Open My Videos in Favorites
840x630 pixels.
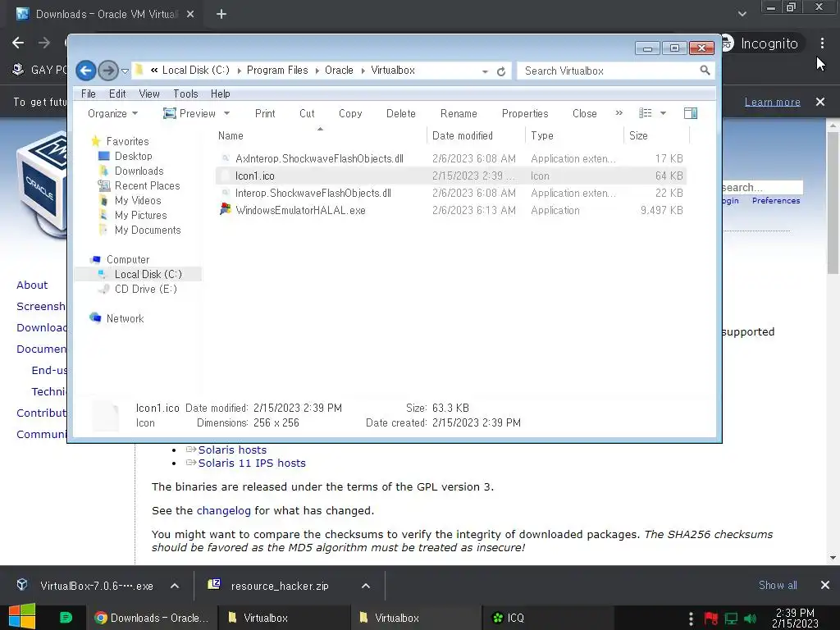pyautogui.click(x=138, y=200)
